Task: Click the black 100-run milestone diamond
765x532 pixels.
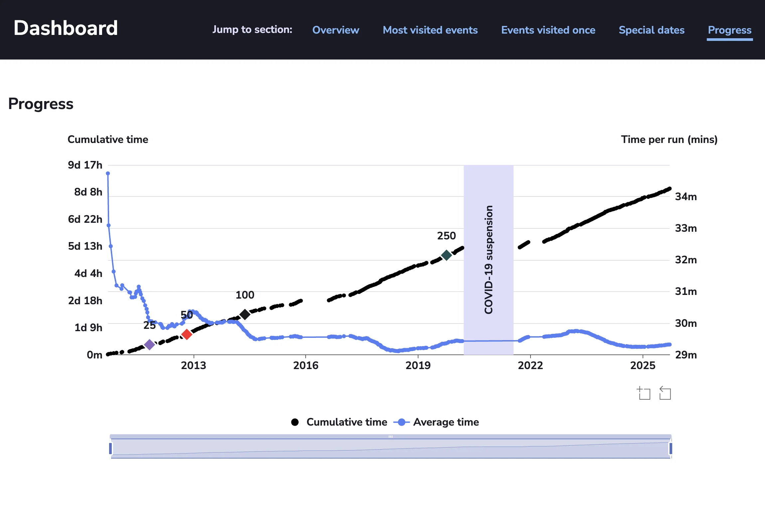Action: [245, 314]
